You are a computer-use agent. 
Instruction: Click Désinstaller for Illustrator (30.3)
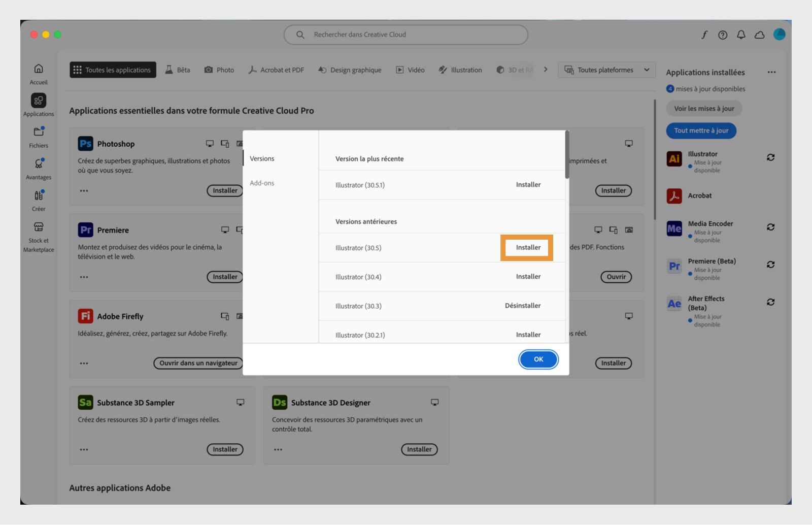tap(523, 306)
